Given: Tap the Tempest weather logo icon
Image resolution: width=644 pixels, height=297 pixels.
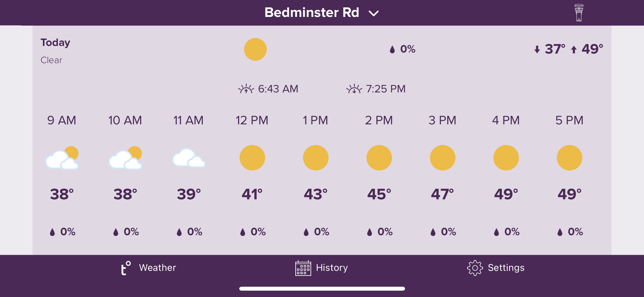Looking at the screenshot, I should [x=126, y=268].
